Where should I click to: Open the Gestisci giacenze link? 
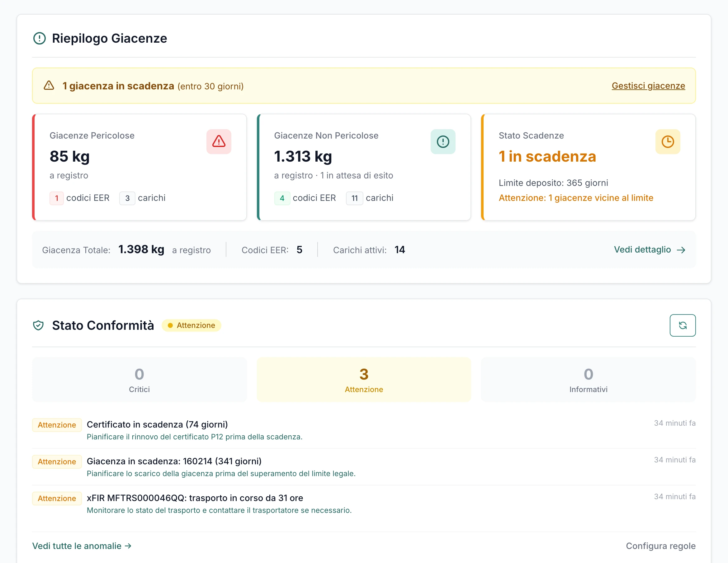pyautogui.click(x=648, y=86)
